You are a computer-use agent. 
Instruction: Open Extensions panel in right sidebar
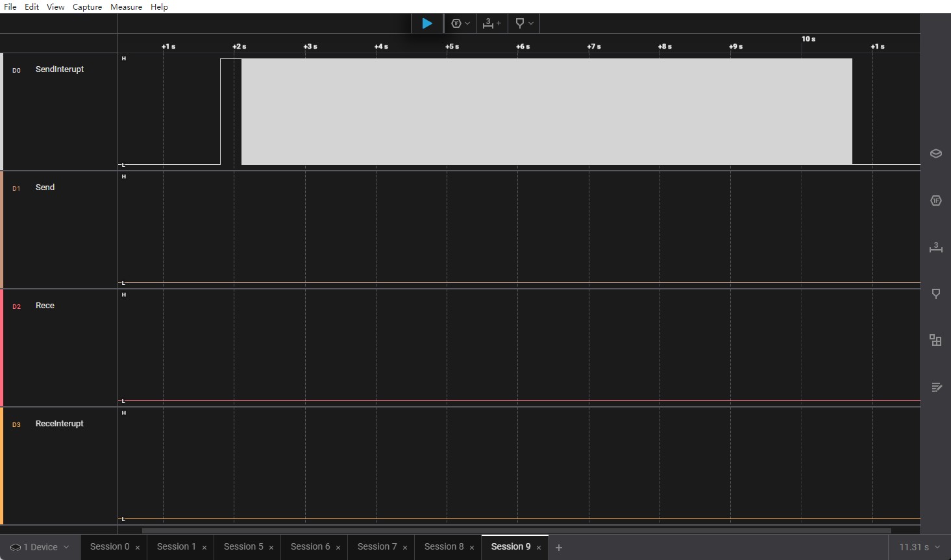pos(935,341)
